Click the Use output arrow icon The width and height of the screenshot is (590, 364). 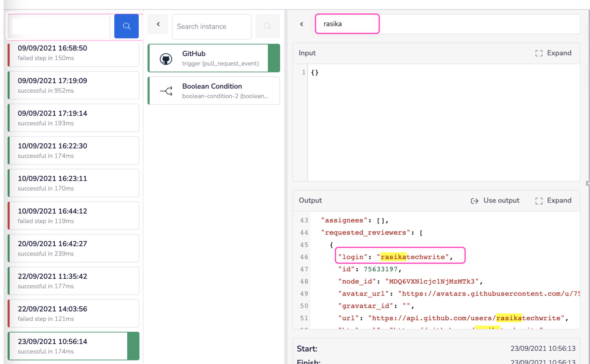tap(475, 201)
